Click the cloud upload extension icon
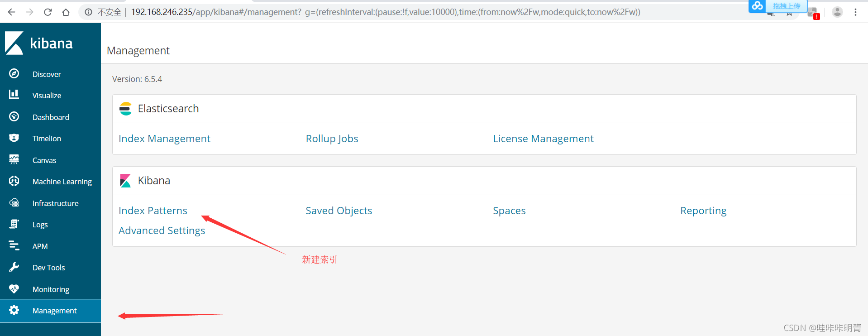Viewport: 868px width, 336px height. pyautogui.click(x=757, y=6)
